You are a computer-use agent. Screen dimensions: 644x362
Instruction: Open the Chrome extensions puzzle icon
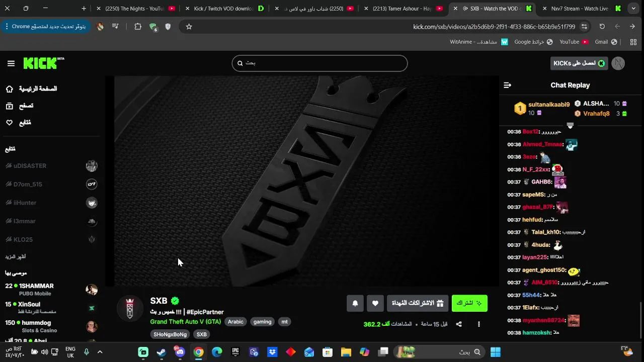click(138, 27)
